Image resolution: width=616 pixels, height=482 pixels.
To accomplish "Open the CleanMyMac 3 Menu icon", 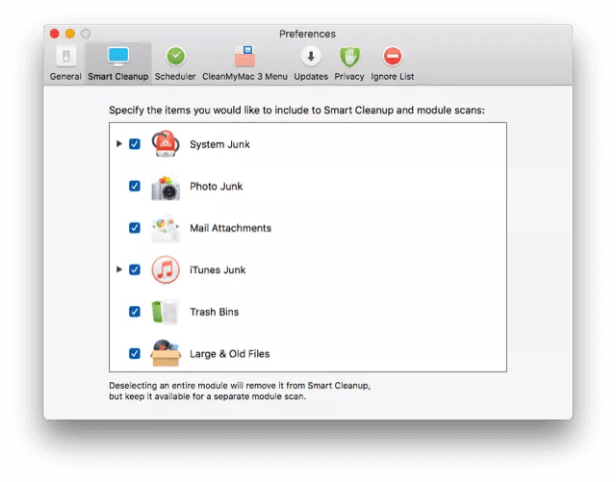I will click(x=245, y=56).
